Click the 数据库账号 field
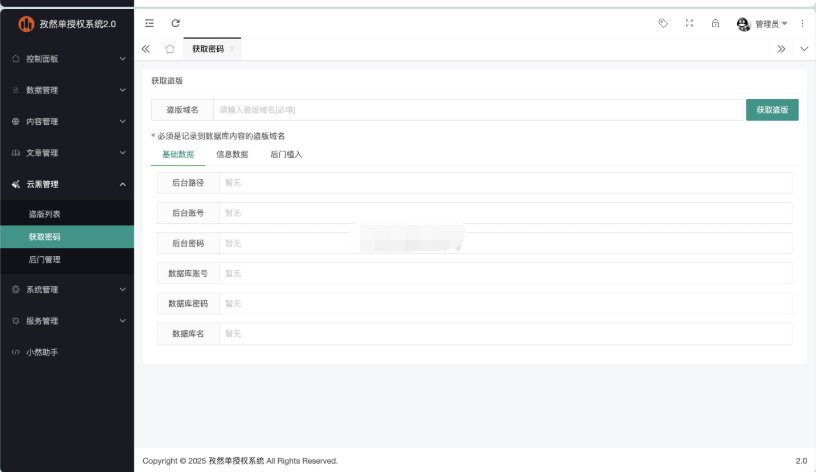 pyautogui.click(x=506, y=273)
